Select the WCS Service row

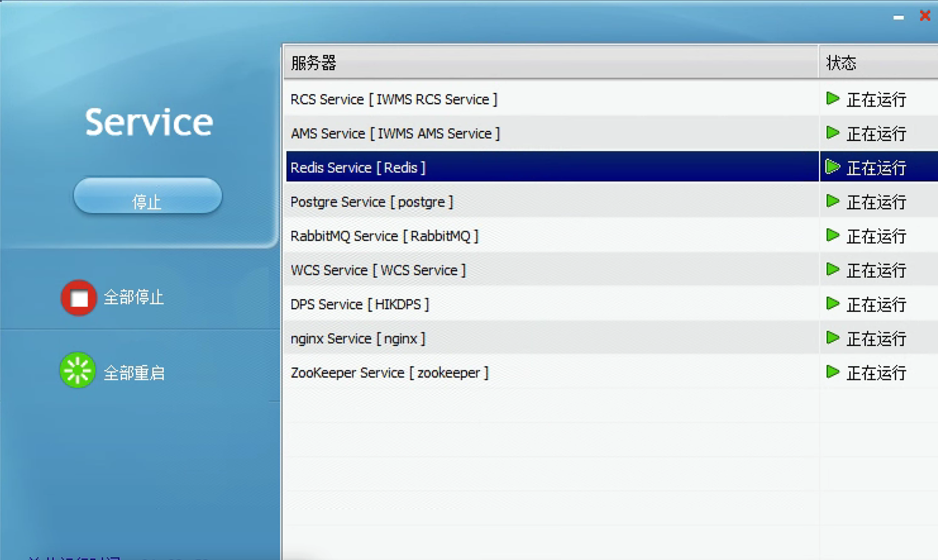click(x=378, y=270)
